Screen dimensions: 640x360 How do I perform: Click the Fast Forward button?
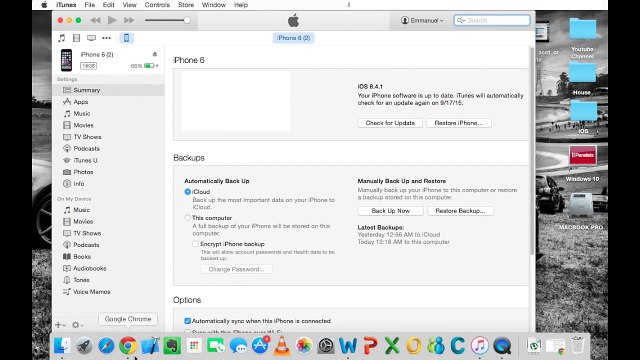click(129, 20)
